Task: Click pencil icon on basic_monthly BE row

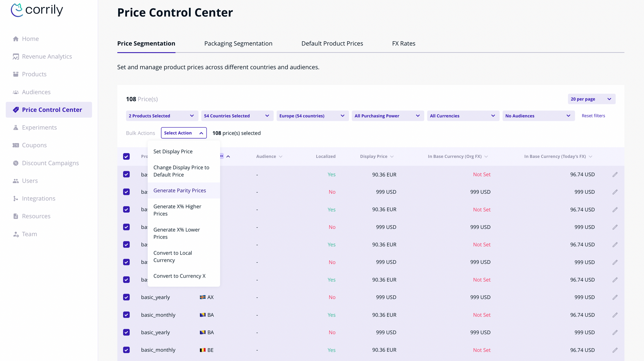Action: click(615, 350)
